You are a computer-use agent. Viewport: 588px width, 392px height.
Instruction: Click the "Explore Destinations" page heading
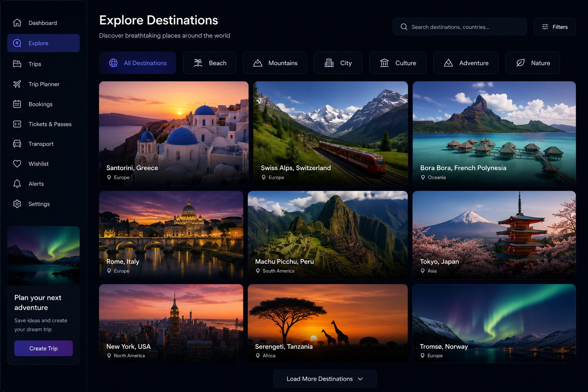tap(158, 20)
